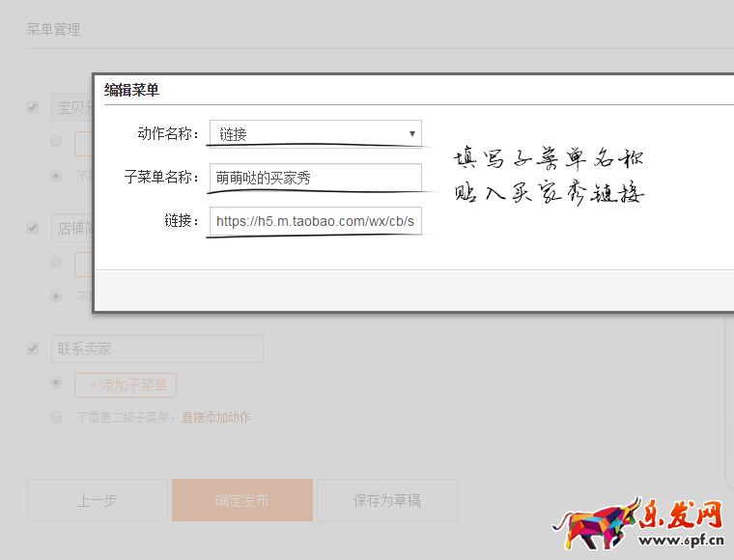Select the 不需要二级子菜单 radio under 联系卖家
Screen dimensions: 734x560
point(56,417)
